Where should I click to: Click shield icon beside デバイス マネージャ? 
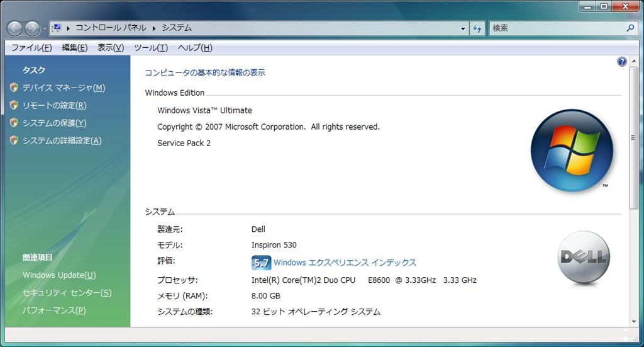click(14, 88)
